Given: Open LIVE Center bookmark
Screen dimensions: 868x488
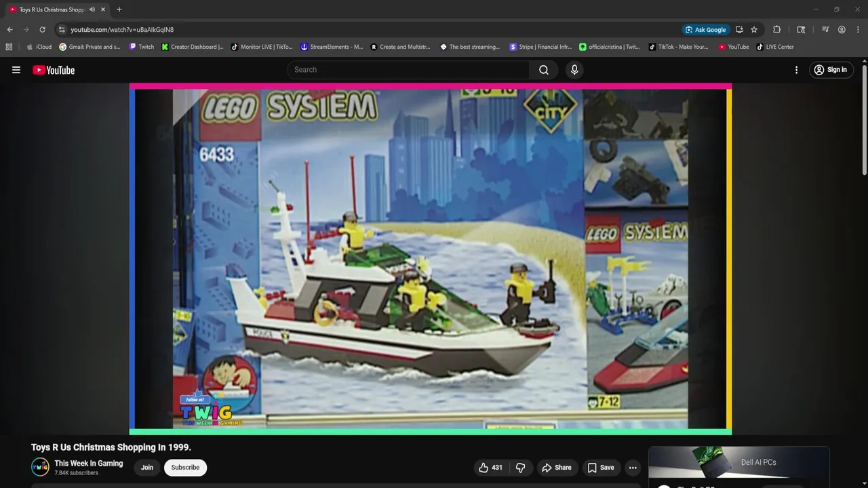Looking at the screenshot, I should coord(775,47).
